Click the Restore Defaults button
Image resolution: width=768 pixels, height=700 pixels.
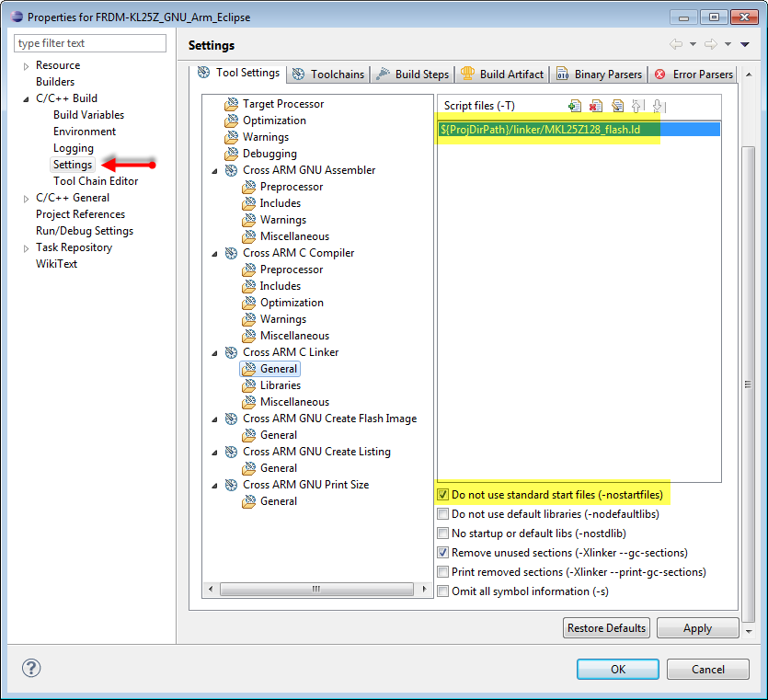click(606, 628)
